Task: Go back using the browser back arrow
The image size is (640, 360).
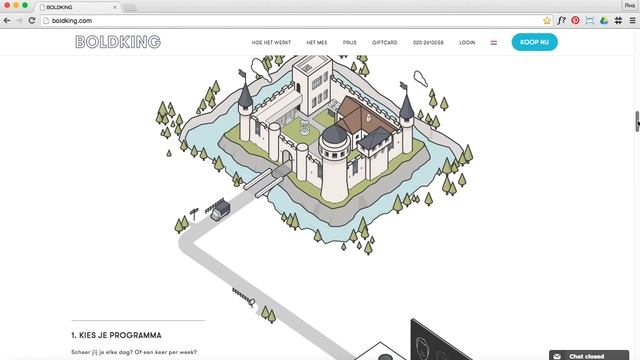Action: 7,20
